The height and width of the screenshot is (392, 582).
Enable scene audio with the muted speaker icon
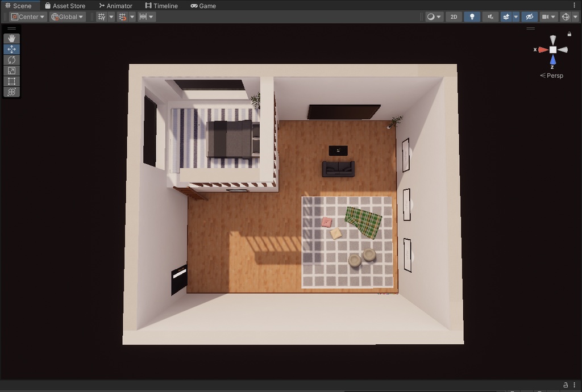point(490,16)
